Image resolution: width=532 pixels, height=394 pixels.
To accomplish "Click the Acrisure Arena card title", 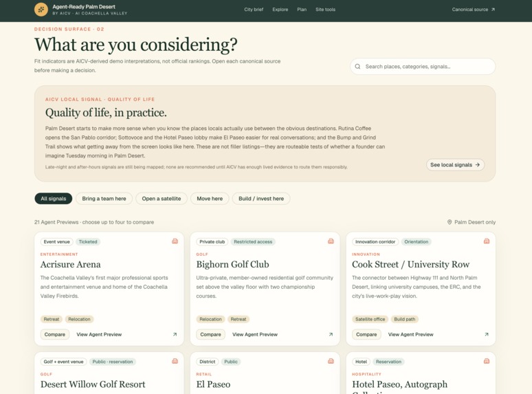I will [71, 264].
